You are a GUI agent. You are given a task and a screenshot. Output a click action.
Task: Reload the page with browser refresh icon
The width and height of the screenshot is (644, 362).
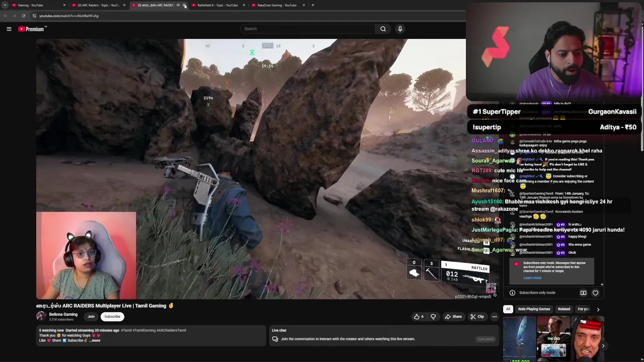click(23, 16)
